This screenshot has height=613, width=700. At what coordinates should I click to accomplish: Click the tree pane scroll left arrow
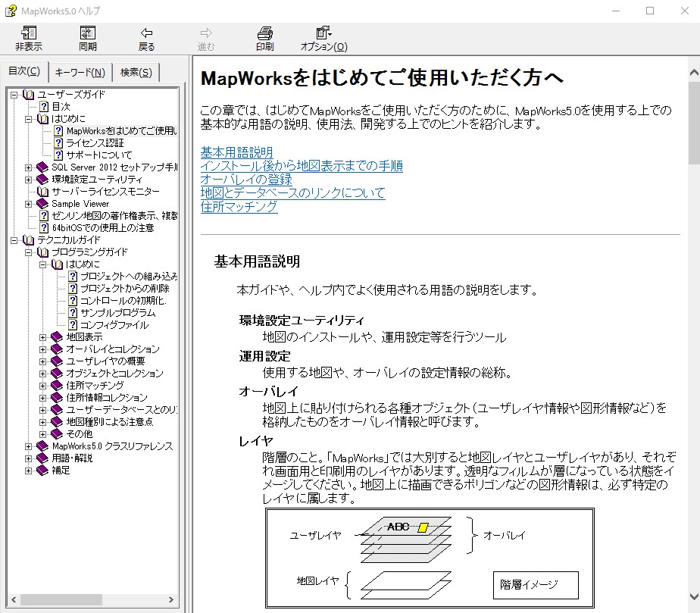click(14, 599)
